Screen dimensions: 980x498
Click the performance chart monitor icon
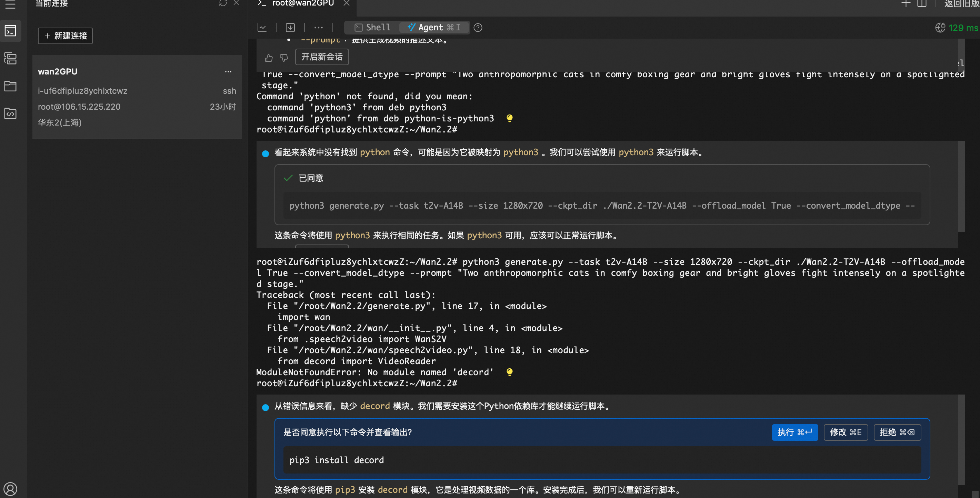pos(262,28)
